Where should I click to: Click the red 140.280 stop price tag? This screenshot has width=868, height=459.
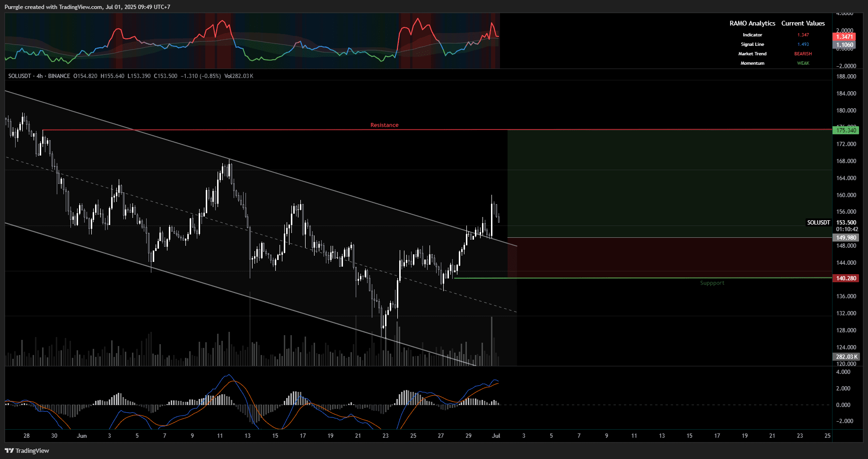pos(846,278)
